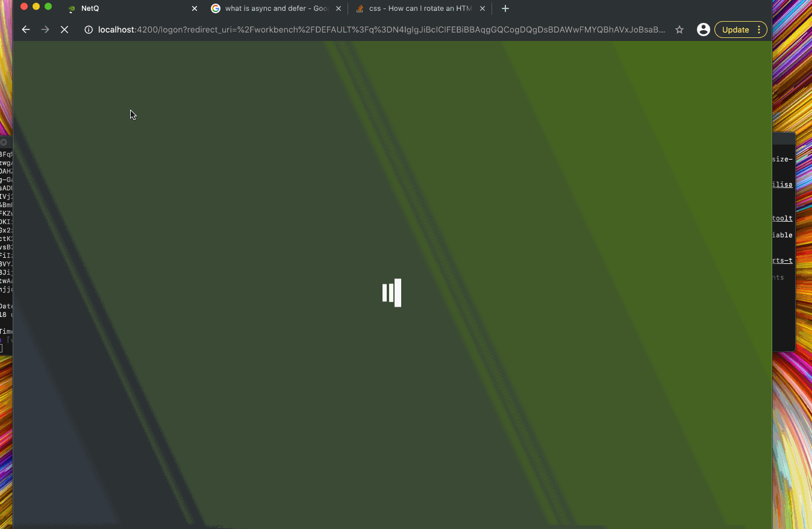Viewport: 812px width, 529px height.
Task: Click the Stack Overflow favicon on the third tab
Action: pos(360,8)
